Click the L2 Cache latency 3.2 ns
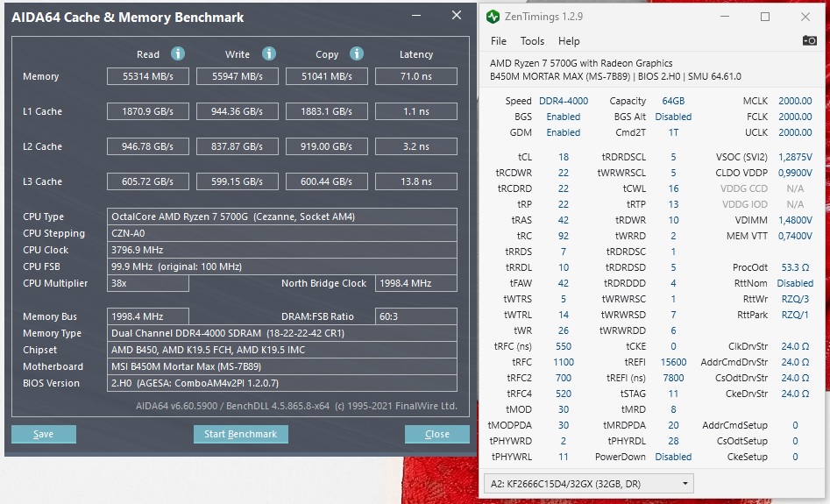 tap(416, 146)
